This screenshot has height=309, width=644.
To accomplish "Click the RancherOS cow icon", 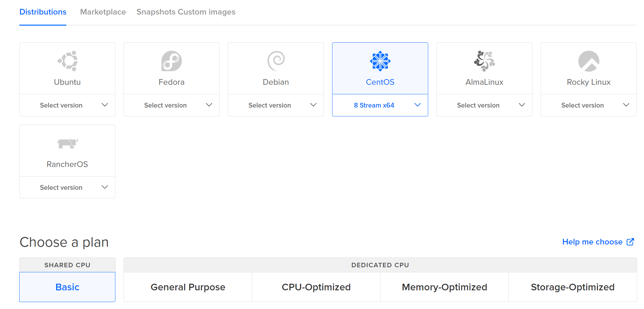I will (67, 143).
